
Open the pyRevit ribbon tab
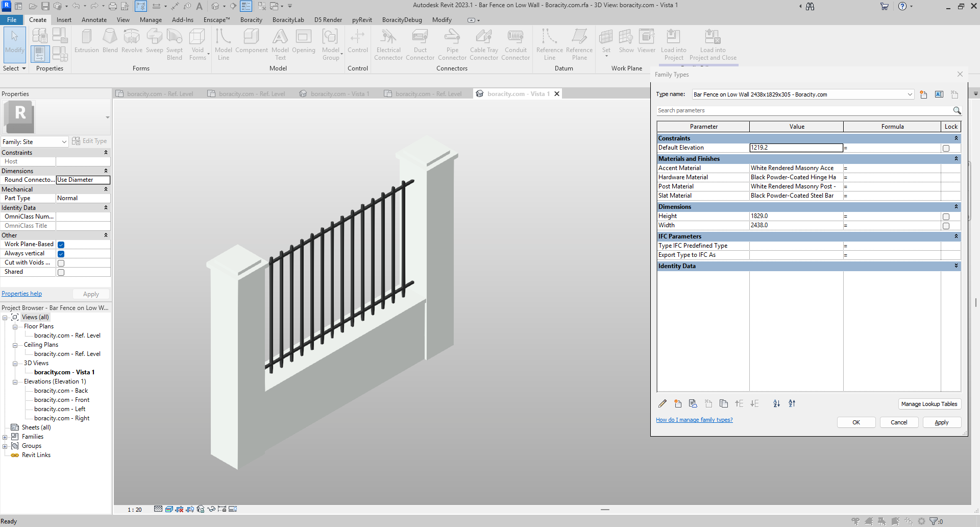point(362,20)
